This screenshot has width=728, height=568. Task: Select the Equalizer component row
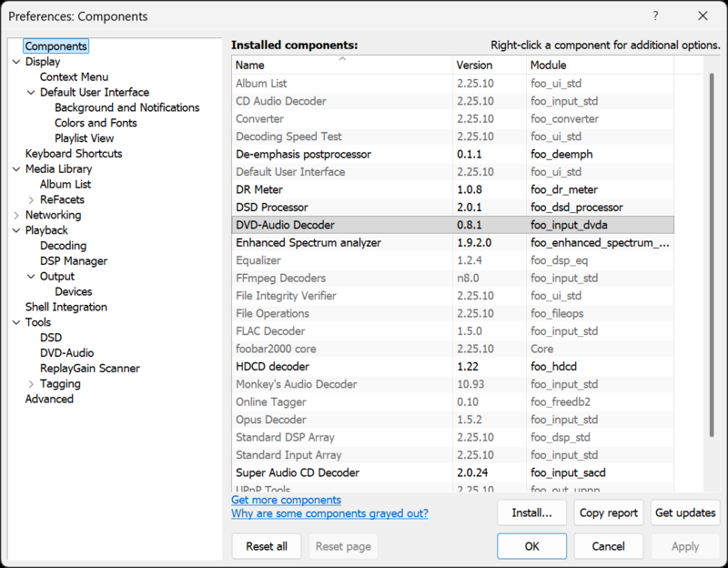click(x=452, y=260)
